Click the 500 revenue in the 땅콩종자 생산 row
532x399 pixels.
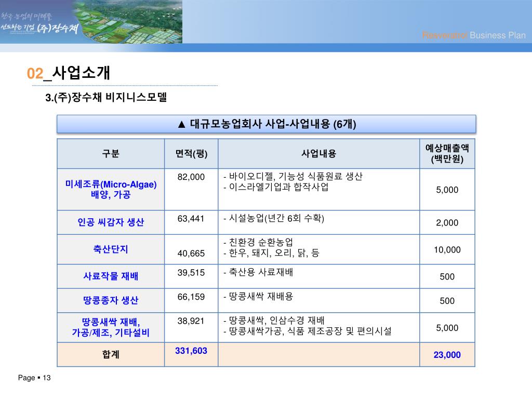point(447,301)
